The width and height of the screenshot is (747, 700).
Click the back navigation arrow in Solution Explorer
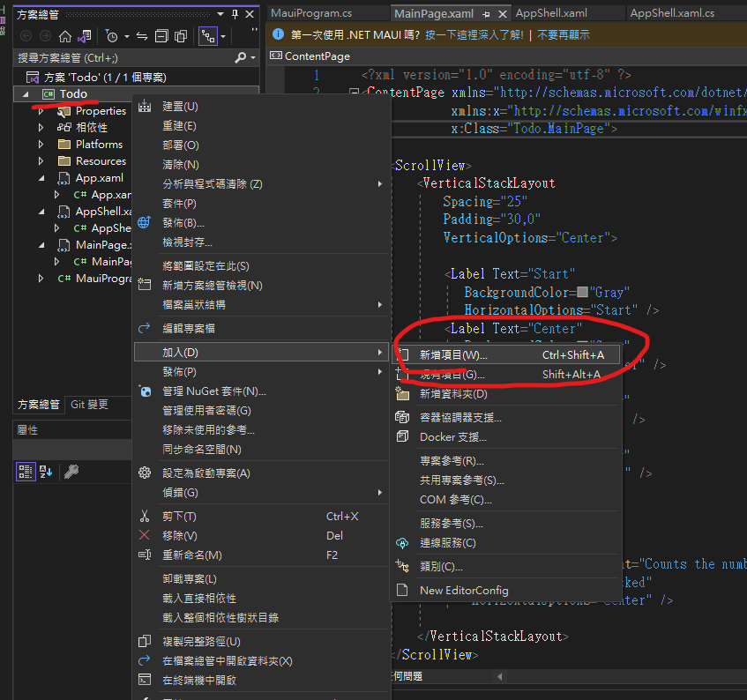tap(26, 36)
